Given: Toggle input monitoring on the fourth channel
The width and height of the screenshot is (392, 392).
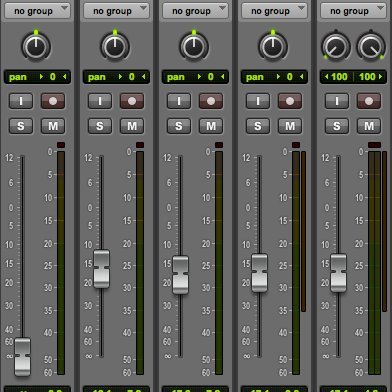Looking at the screenshot, I should (258, 101).
